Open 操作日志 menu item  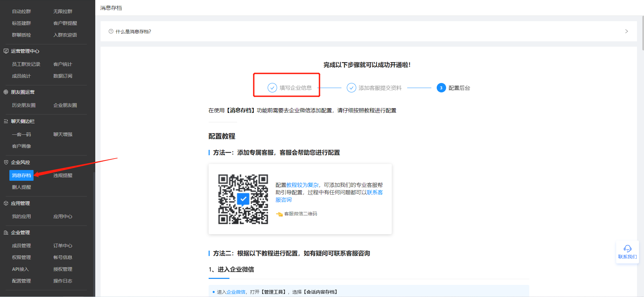(63, 281)
